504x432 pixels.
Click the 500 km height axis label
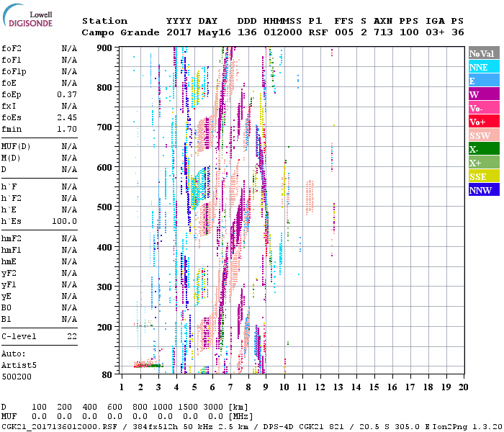(104, 207)
